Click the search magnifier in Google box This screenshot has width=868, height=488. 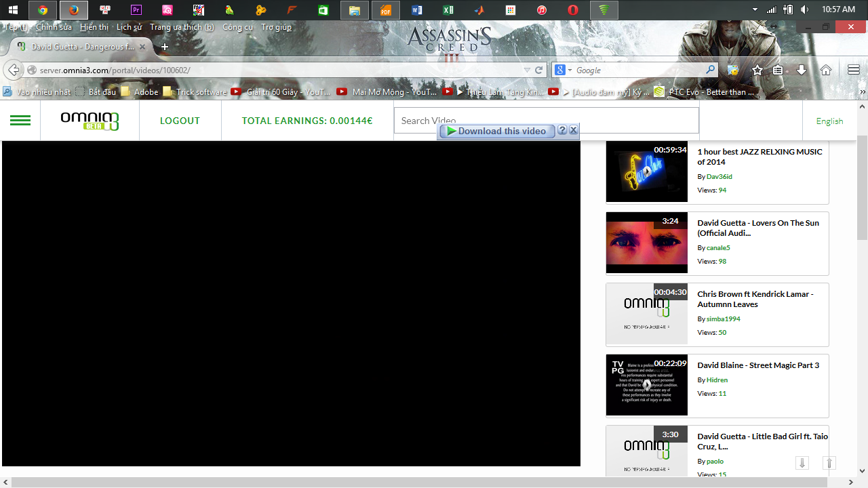pyautogui.click(x=710, y=70)
